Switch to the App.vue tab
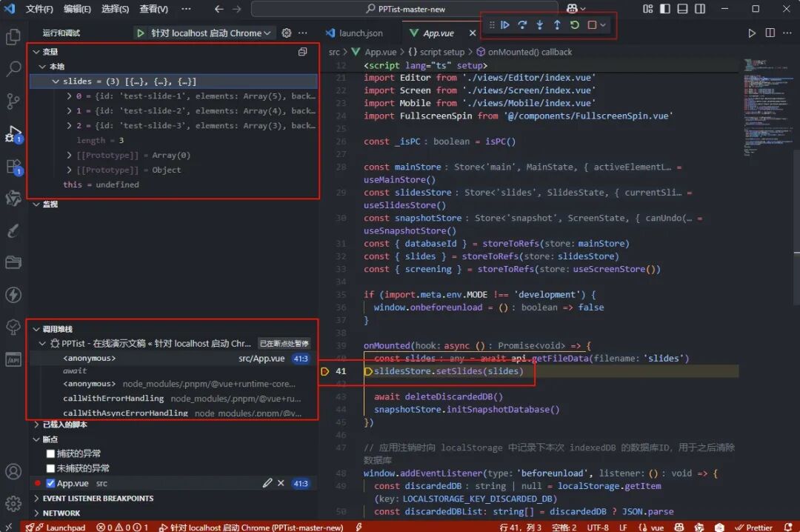This screenshot has height=532, width=800. 439,33
